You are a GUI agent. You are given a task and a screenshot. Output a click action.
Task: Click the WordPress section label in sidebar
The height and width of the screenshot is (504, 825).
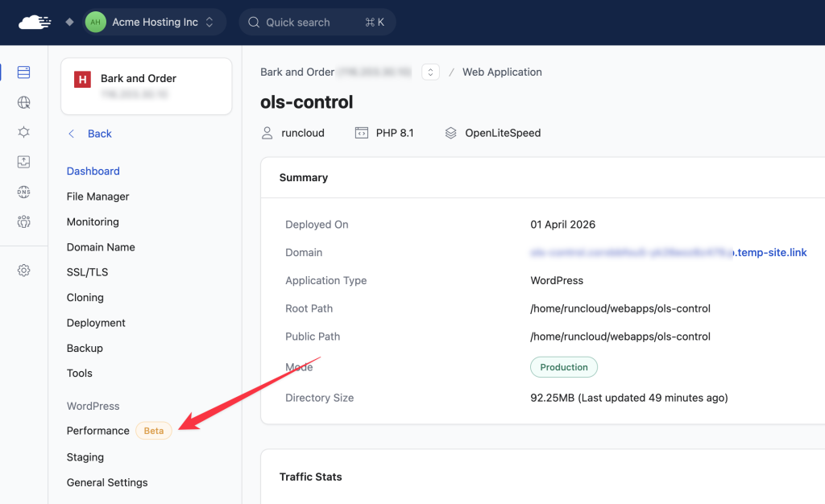pyautogui.click(x=93, y=406)
